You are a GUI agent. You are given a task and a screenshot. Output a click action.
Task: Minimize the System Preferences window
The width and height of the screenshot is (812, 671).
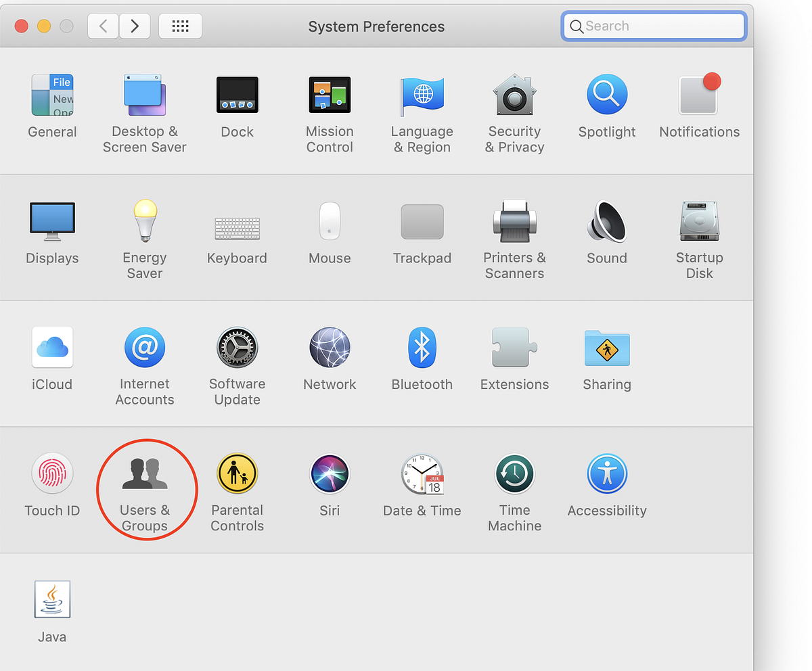44,26
